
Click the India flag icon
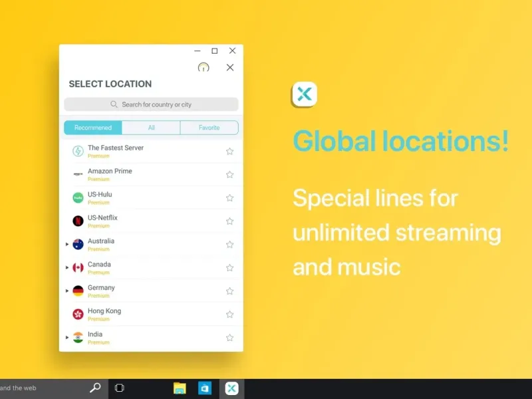(78, 338)
